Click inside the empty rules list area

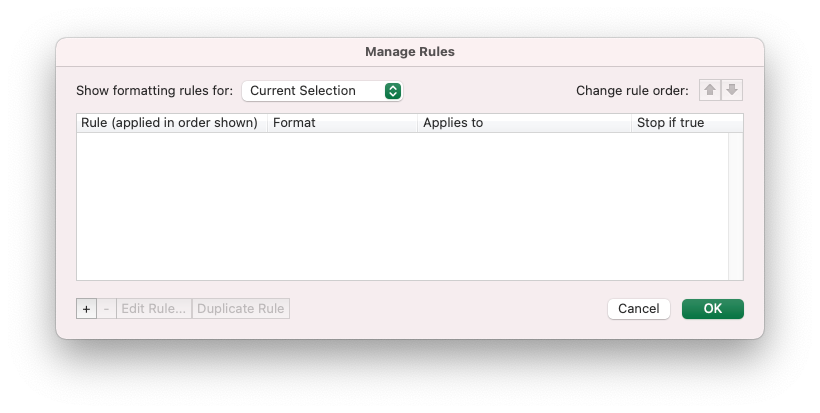coord(403,206)
